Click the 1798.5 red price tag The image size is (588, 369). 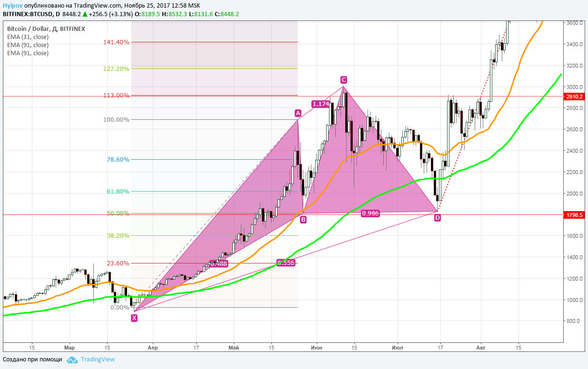click(x=574, y=215)
